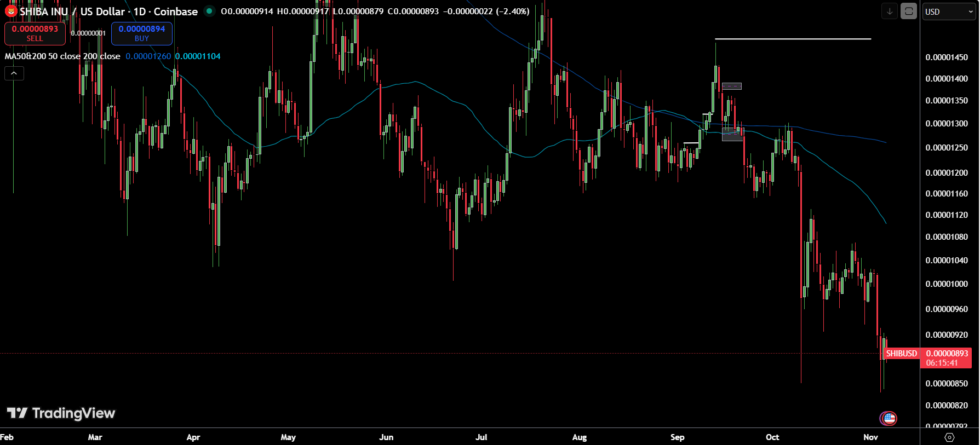Click the US flag economic event icon
The image size is (980, 445).
pyautogui.click(x=889, y=419)
